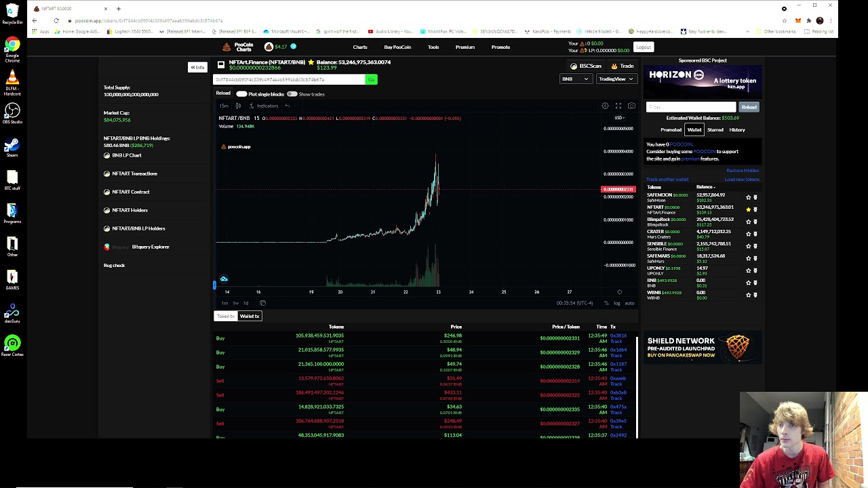868x488 pixels.
Task: Take chart snapshot with camera icon
Action: click(631, 106)
